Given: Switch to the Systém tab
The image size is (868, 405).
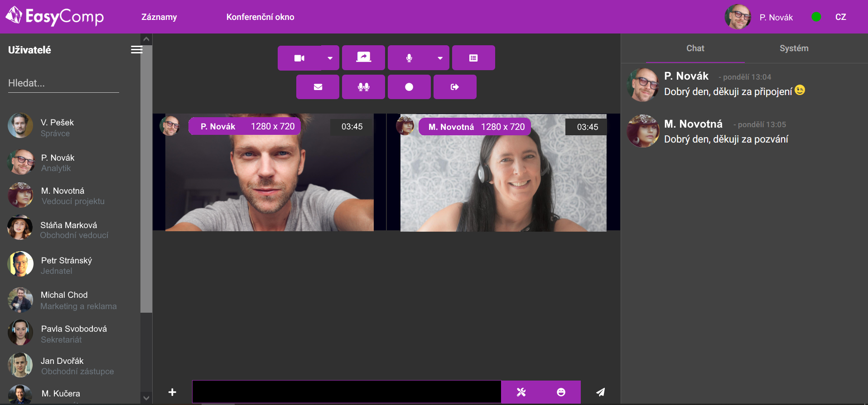Looking at the screenshot, I should pos(794,48).
